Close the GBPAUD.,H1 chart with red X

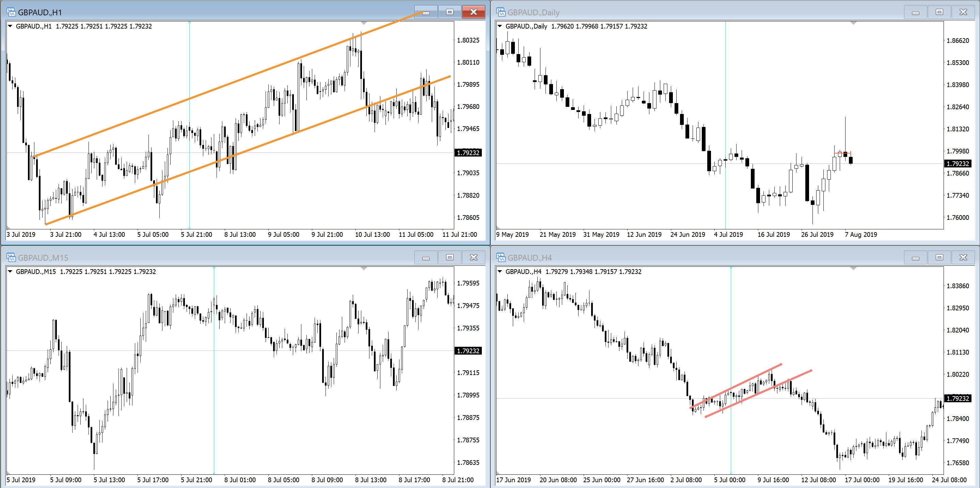coord(473,12)
